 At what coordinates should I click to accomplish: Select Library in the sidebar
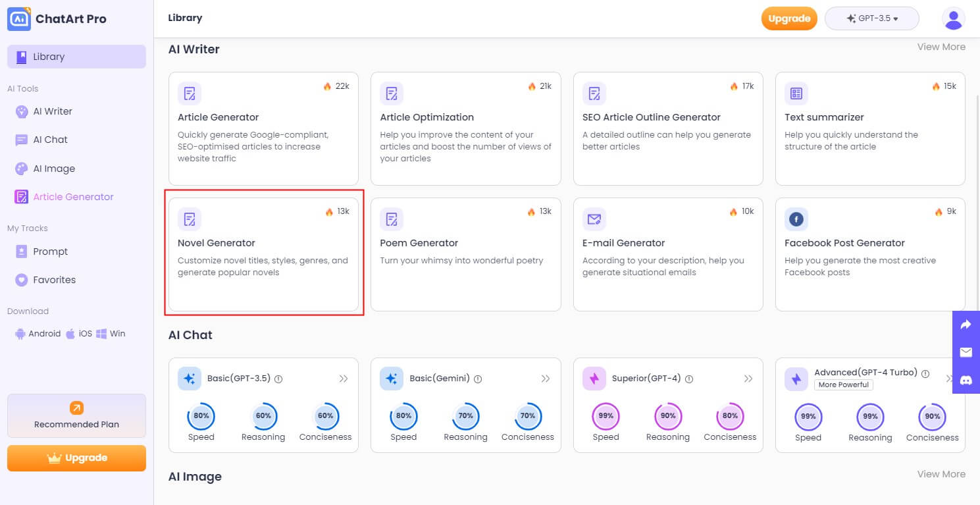pyautogui.click(x=76, y=57)
